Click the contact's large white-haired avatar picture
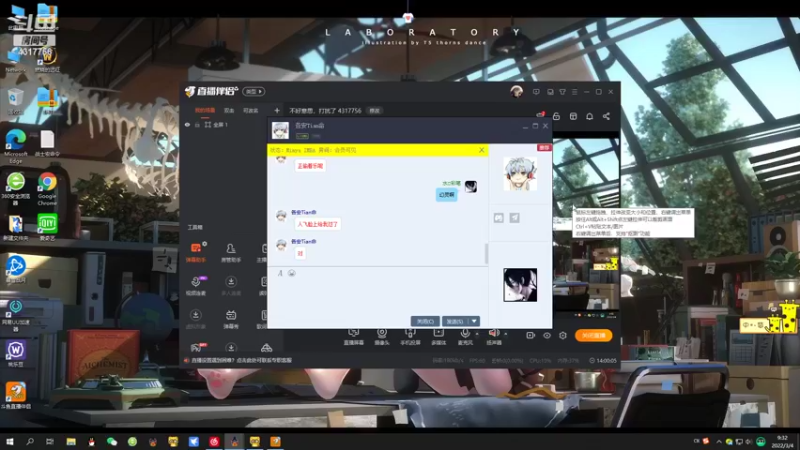 [520, 173]
